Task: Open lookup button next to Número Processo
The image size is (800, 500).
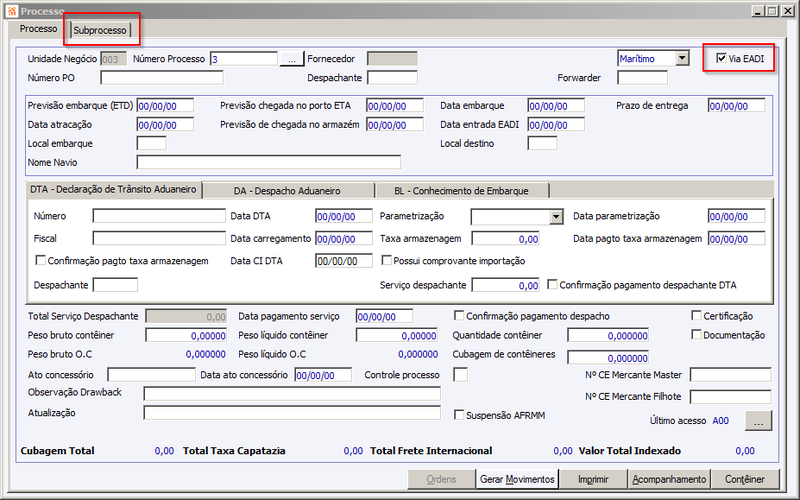Action: (x=291, y=59)
